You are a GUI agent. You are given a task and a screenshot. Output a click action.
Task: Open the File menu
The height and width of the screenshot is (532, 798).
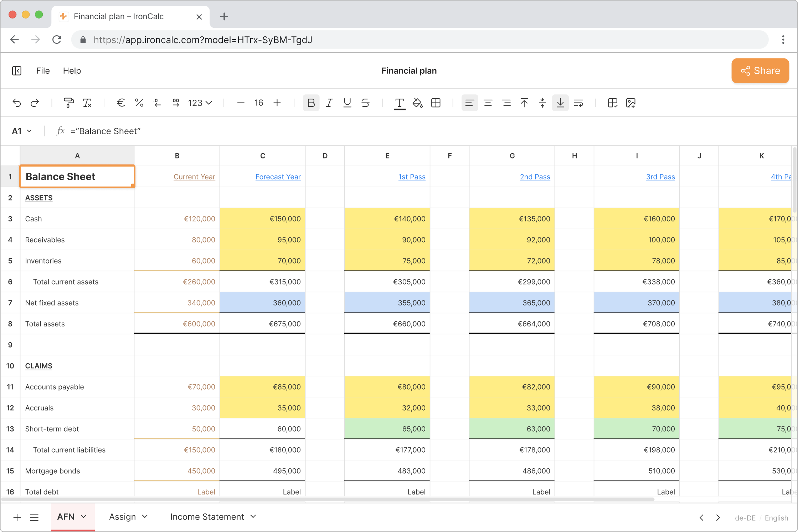coord(43,71)
